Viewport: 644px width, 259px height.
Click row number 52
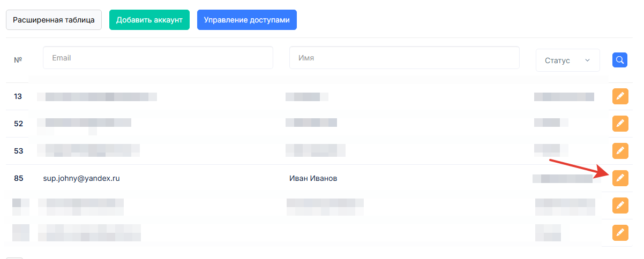tap(18, 124)
